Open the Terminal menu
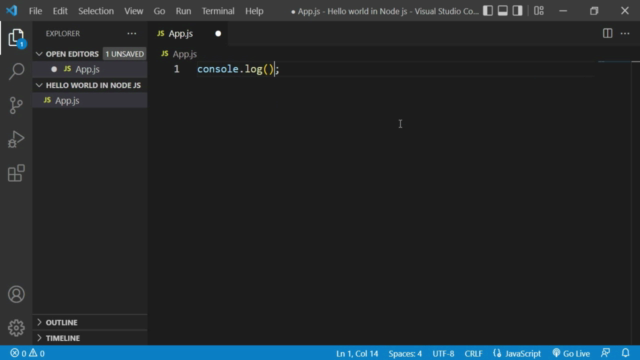 218,11
